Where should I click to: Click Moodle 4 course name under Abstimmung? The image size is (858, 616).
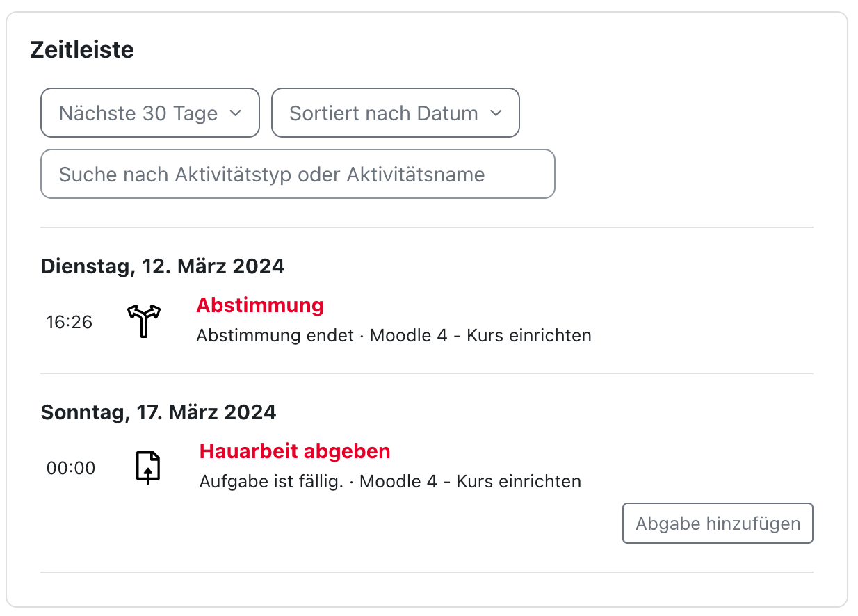480,336
